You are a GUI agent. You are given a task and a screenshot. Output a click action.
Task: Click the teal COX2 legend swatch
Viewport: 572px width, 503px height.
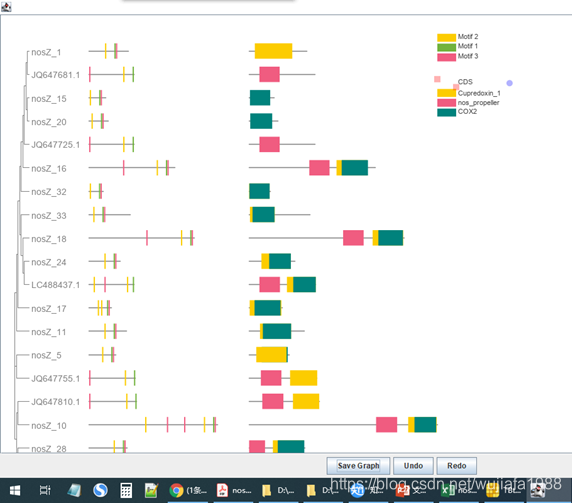coord(447,112)
